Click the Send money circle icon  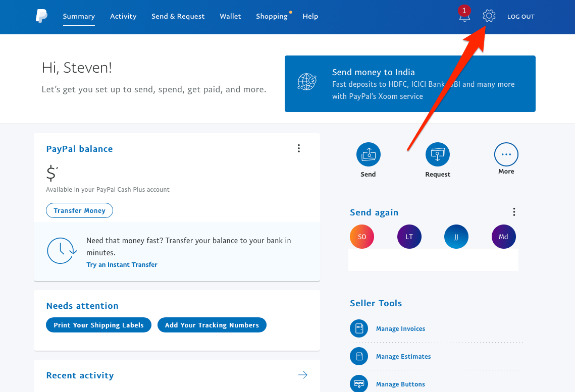coord(368,154)
